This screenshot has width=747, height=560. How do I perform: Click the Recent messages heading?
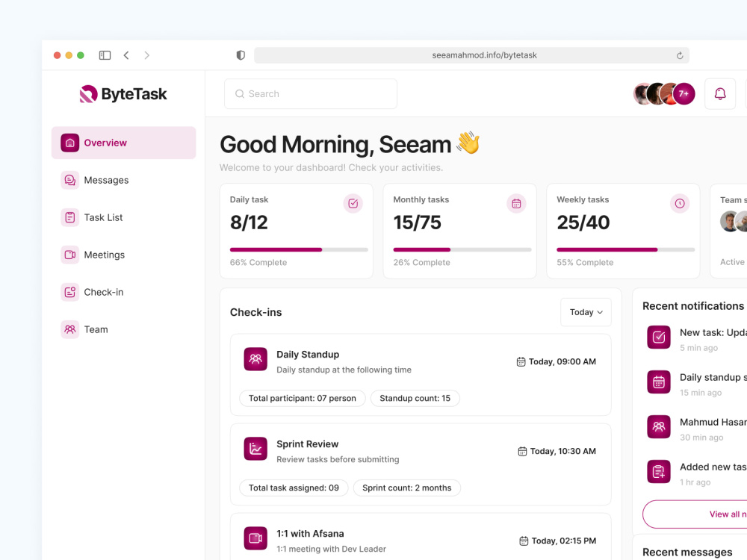687,552
